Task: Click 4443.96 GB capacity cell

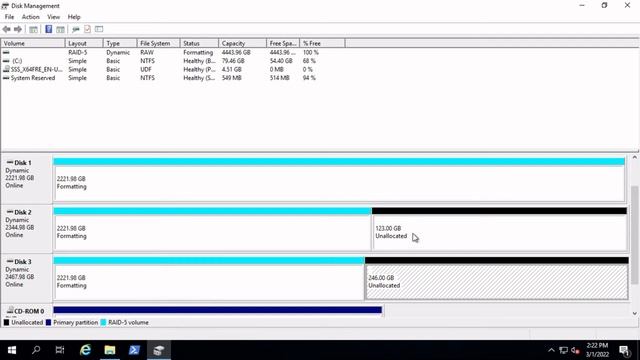Action: pos(236,53)
